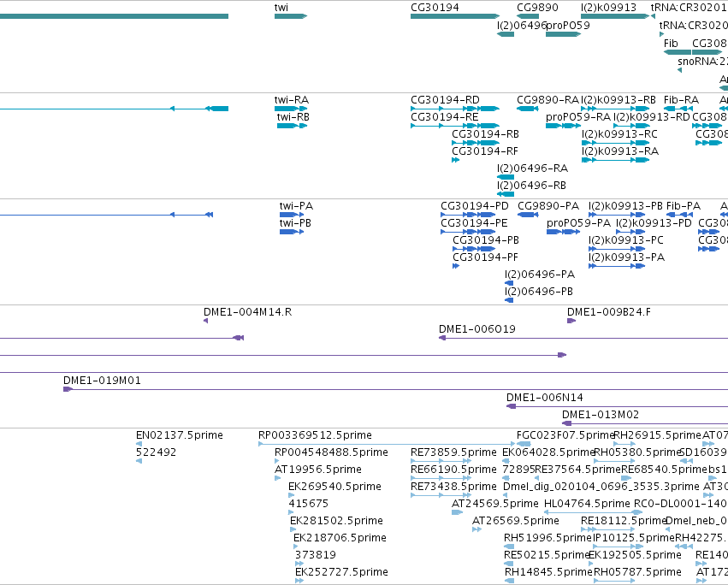
Task: Select the RP004548488.5prime EST marker
Action: click(x=277, y=461)
